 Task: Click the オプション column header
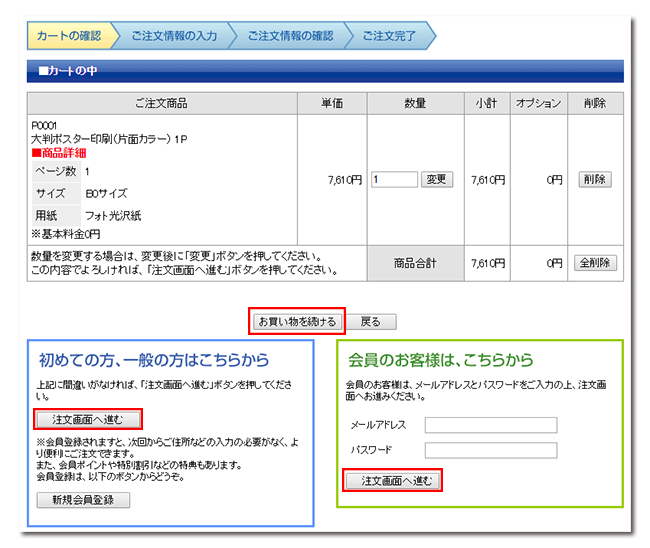click(539, 103)
